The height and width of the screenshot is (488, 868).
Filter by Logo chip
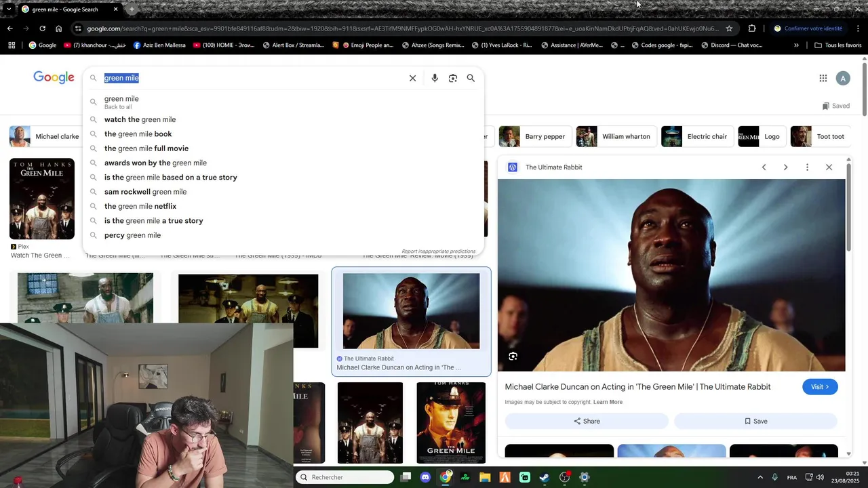pyautogui.click(x=762, y=136)
